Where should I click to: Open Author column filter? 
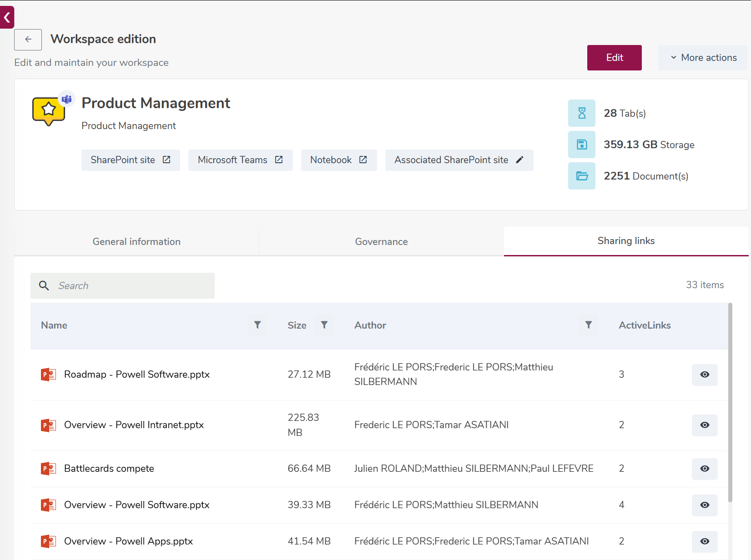pyautogui.click(x=589, y=325)
